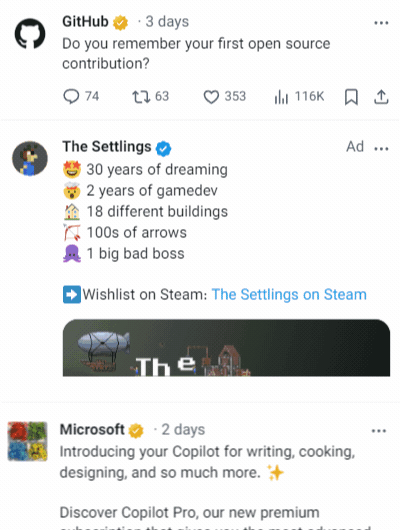
Task: Open more options for Microsoft post
Action: click(379, 431)
